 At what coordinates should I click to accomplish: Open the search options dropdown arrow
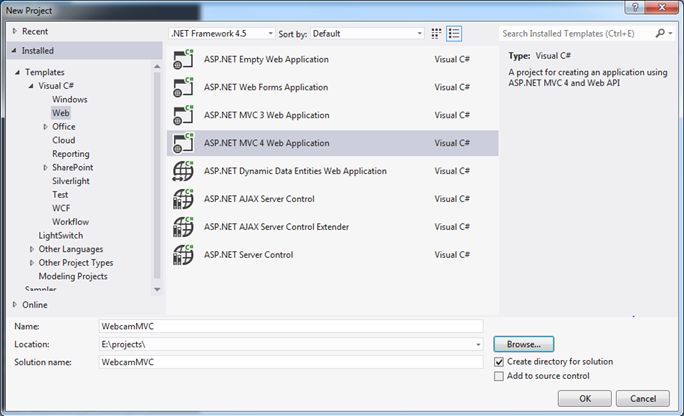[x=670, y=33]
